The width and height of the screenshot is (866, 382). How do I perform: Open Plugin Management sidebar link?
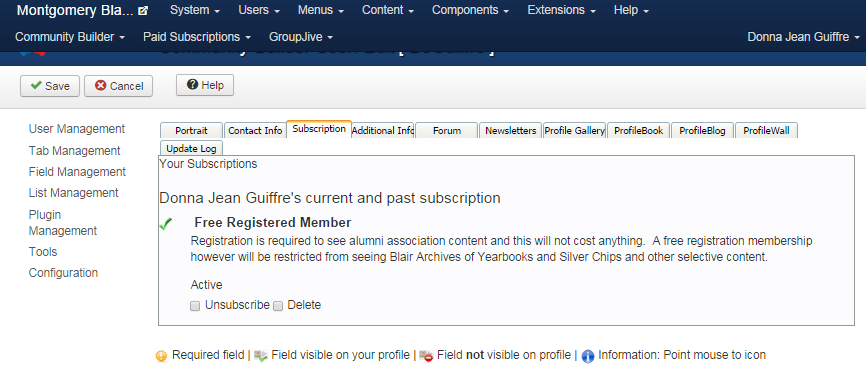(x=63, y=222)
